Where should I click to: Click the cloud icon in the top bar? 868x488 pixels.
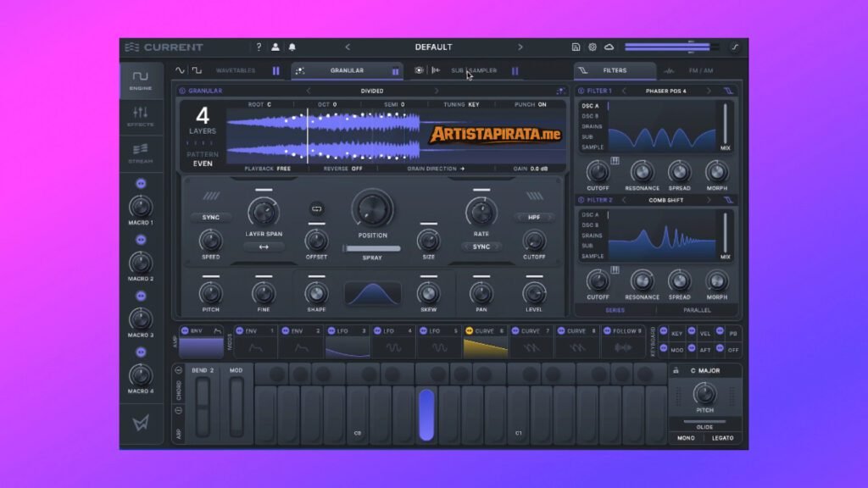[609, 47]
